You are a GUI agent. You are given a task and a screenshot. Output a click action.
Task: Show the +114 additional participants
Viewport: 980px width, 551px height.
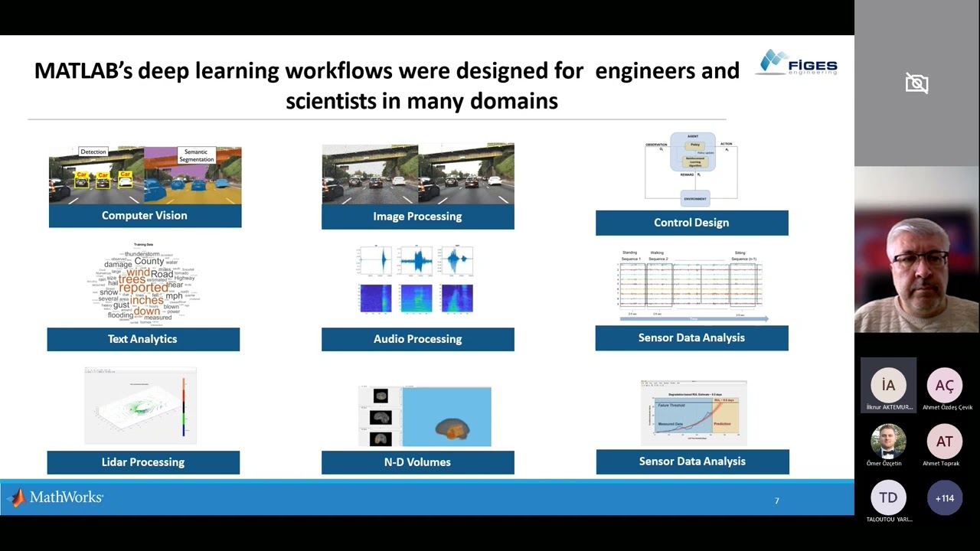coord(945,498)
